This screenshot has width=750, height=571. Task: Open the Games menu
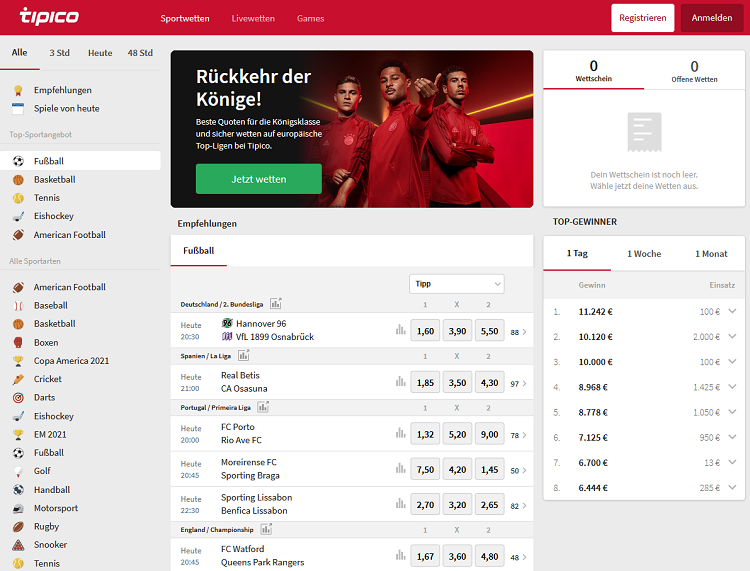coord(310,18)
